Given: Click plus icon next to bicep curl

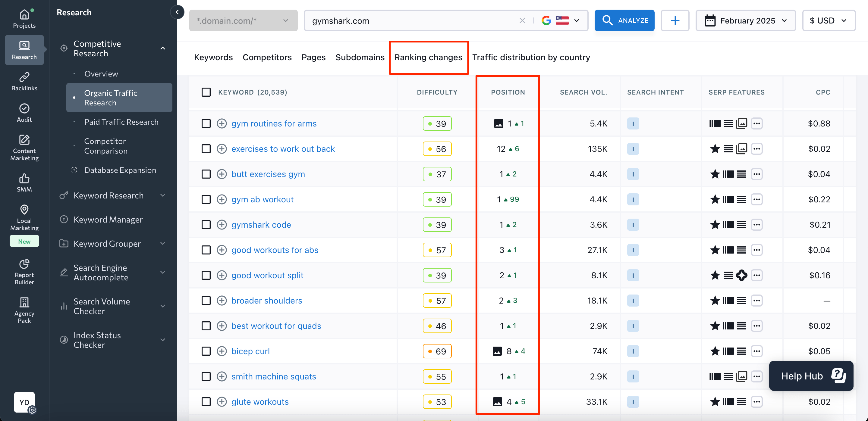Looking at the screenshot, I should point(222,351).
